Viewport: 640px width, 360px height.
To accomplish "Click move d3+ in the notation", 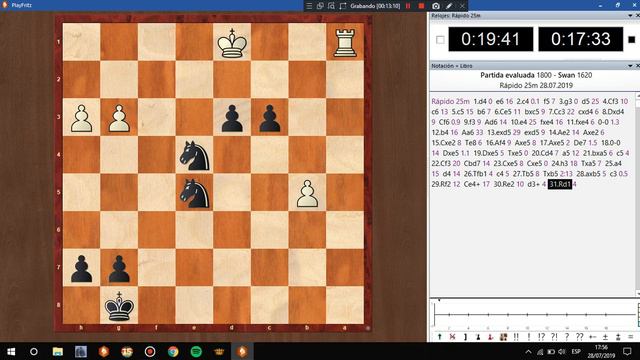I will tap(533, 184).
